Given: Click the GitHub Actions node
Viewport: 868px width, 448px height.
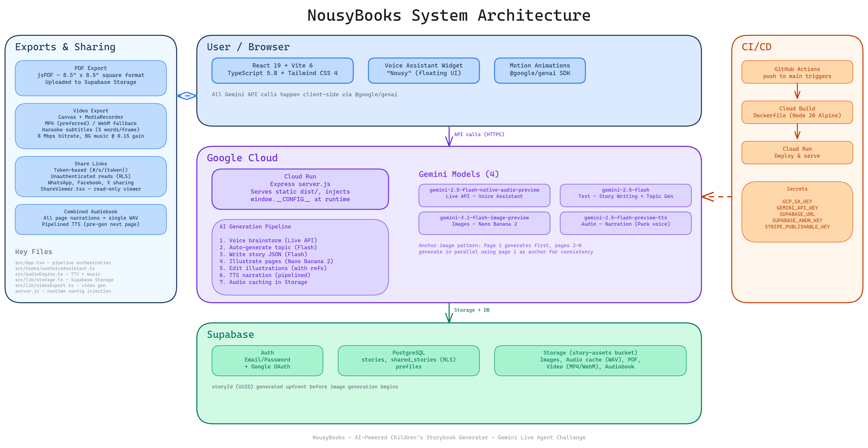Looking at the screenshot, I should [797, 72].
